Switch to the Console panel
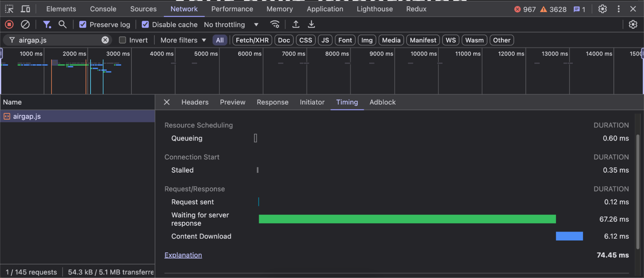Viewport: 644px width, 278px height. 103,9
